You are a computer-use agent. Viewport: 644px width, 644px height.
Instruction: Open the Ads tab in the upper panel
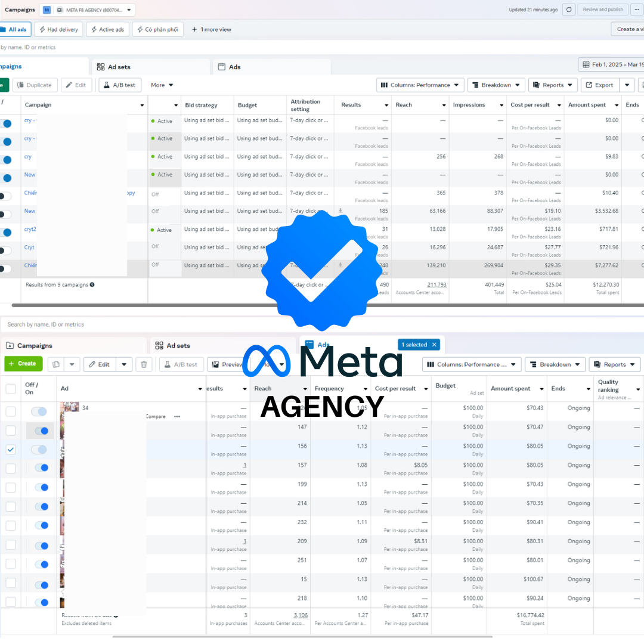(272, 67)
